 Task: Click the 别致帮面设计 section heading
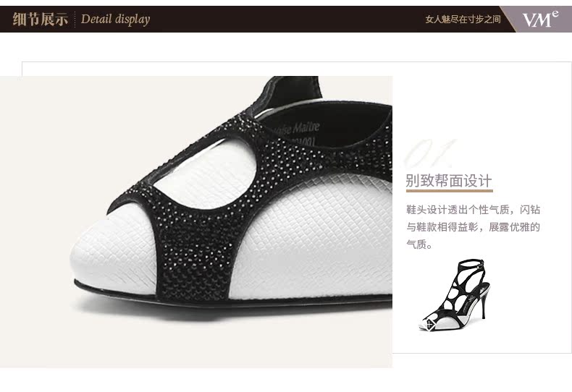[449, 181]
